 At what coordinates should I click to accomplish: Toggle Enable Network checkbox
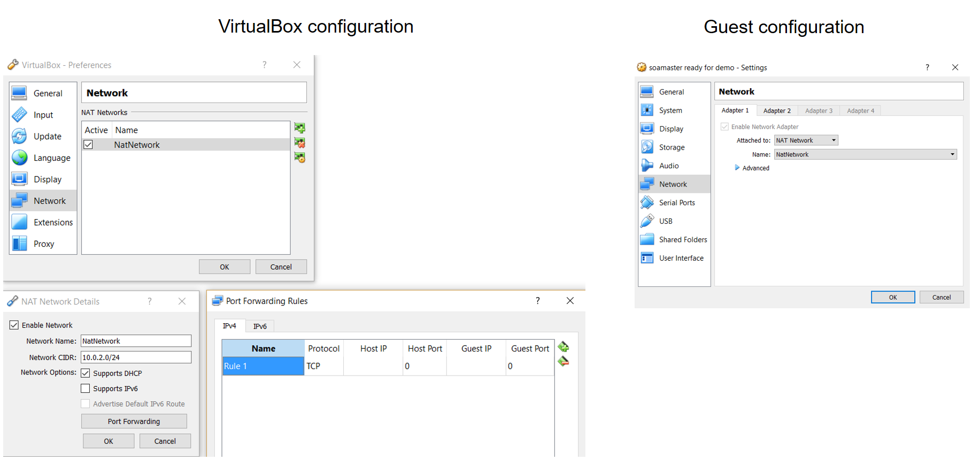(x=14, y=325)
